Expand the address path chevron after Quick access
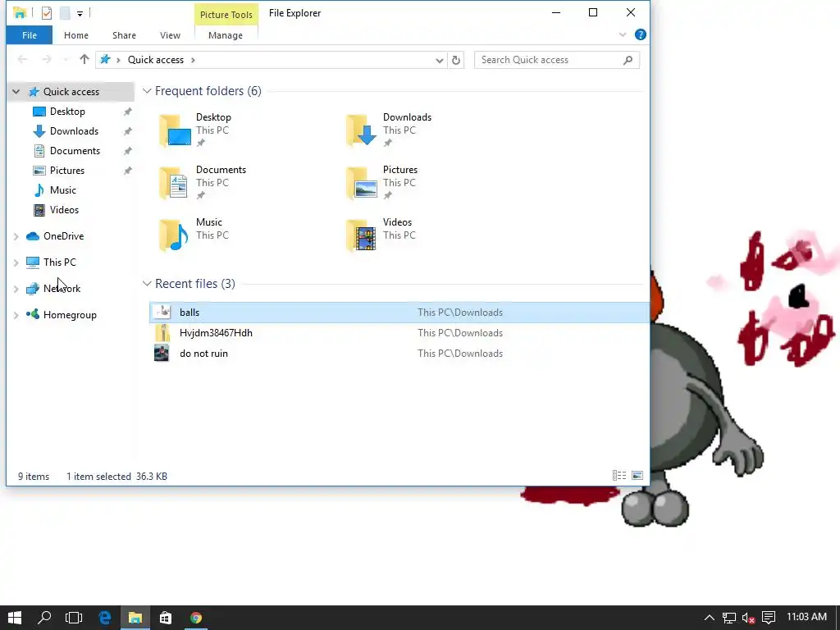This screenshot has width=840, height=630. [x=193, y=60]
